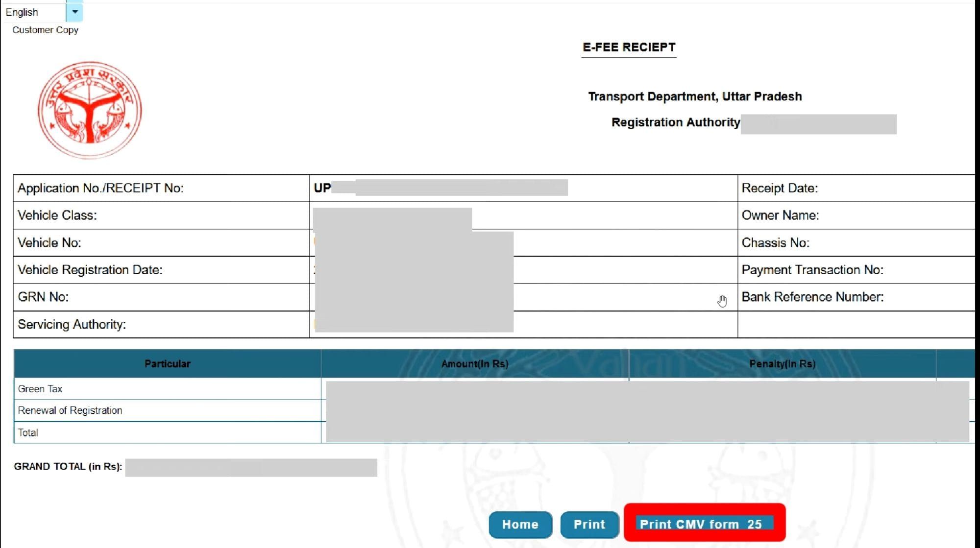Click the Vehicle Class row

(56, 215)
